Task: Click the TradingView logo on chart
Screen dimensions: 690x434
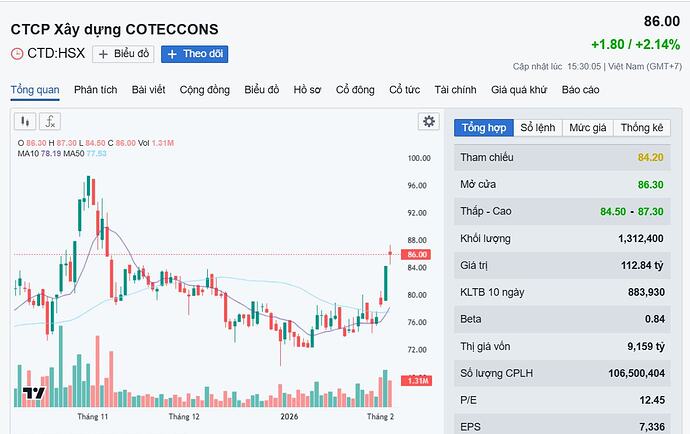Action: coord(34,393)
